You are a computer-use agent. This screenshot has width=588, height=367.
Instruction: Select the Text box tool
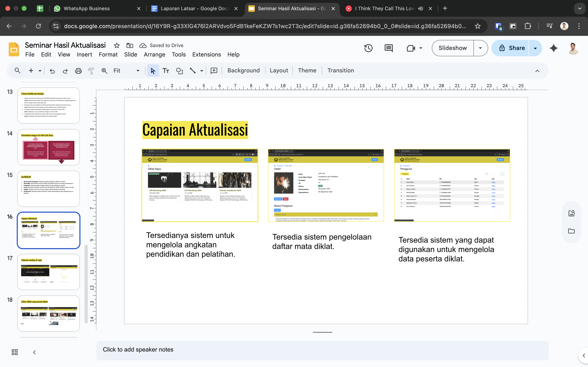point(166,71)
